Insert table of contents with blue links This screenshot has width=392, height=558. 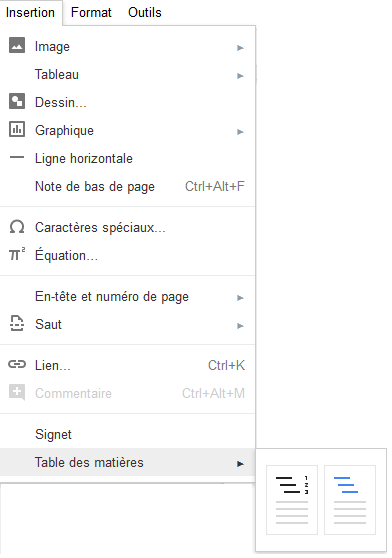pyautogui.click(x=350, y=500)
